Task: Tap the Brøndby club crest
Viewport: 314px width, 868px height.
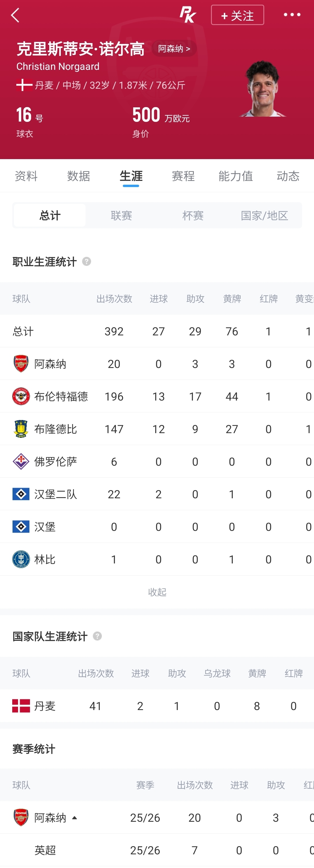Action: pyautogui.click(x=21, y=428)
